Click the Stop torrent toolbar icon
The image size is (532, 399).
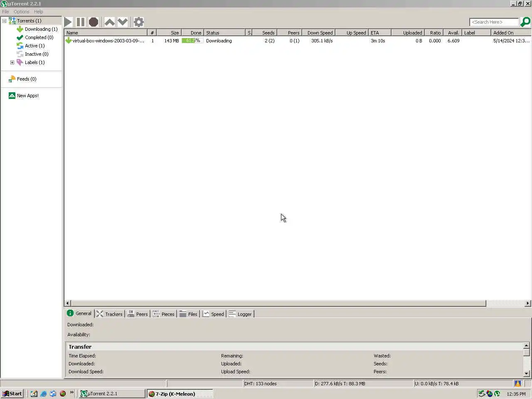tap(94, 22)
